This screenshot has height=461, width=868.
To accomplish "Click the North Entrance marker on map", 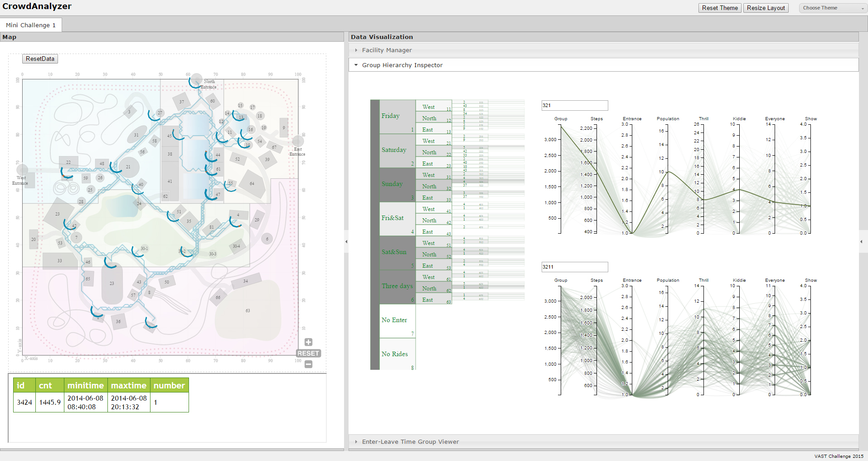I will click(196, 79).
